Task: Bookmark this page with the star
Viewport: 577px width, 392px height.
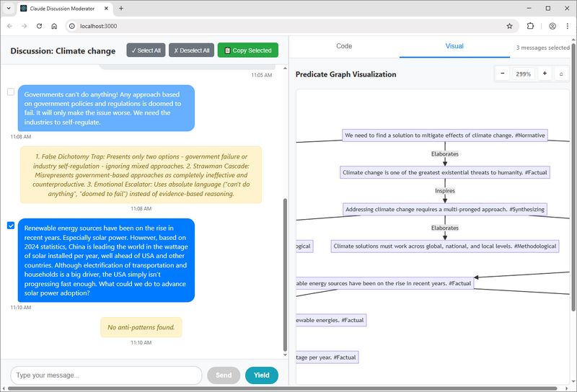Action: [509, 26]
